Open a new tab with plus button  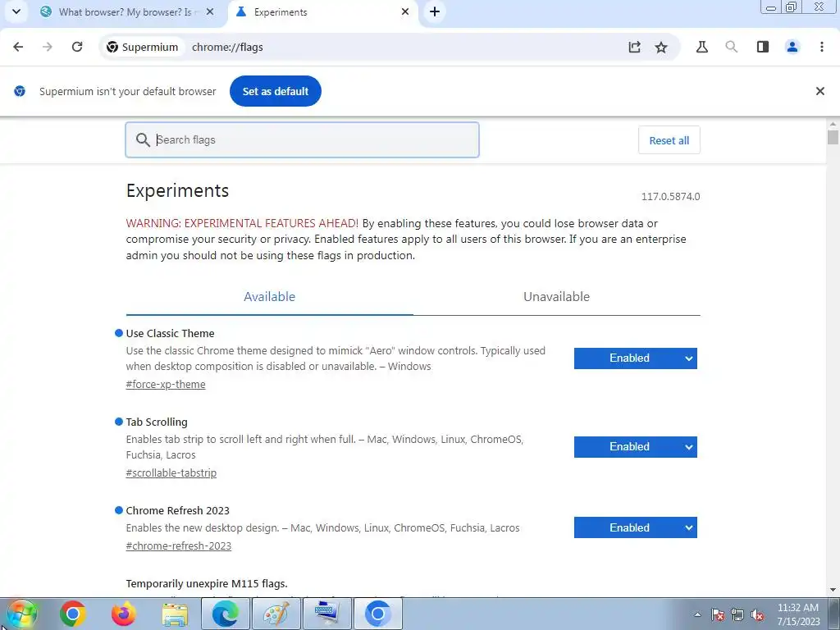(435, 11)
